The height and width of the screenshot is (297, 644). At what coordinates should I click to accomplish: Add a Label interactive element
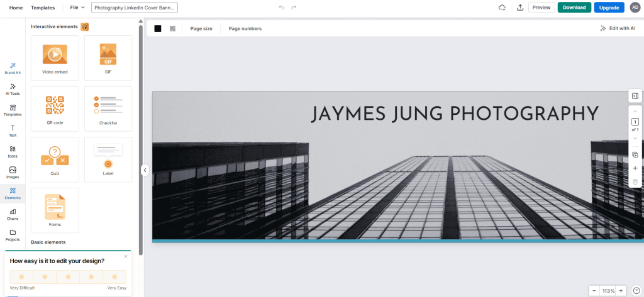point(108,159)
